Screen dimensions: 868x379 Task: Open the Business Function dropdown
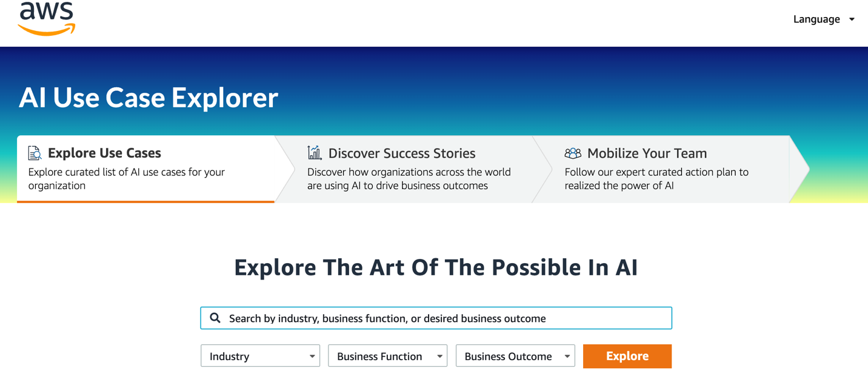tap(387, 356)
